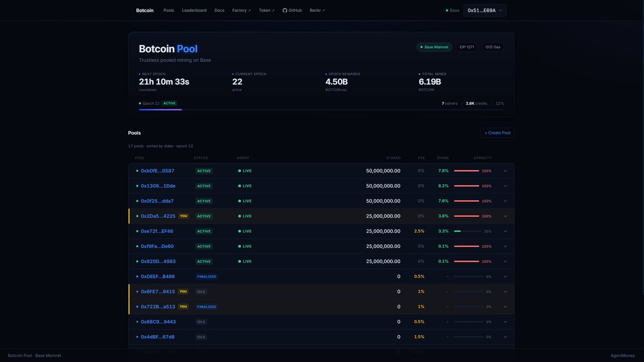Expand pool row 0xDEEF...B486
The image size is (644, 362).
pos(505,277)
